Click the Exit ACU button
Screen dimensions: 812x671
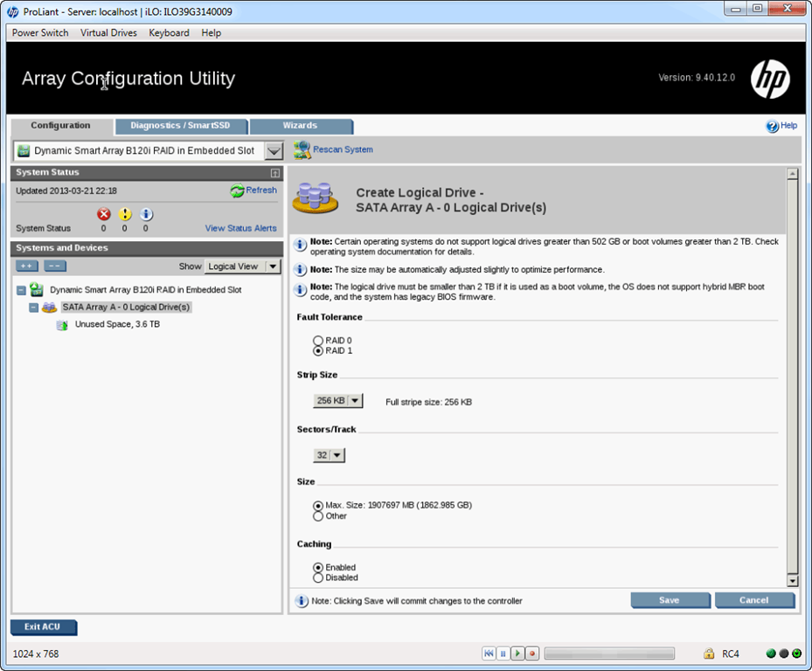pos(43,627)
